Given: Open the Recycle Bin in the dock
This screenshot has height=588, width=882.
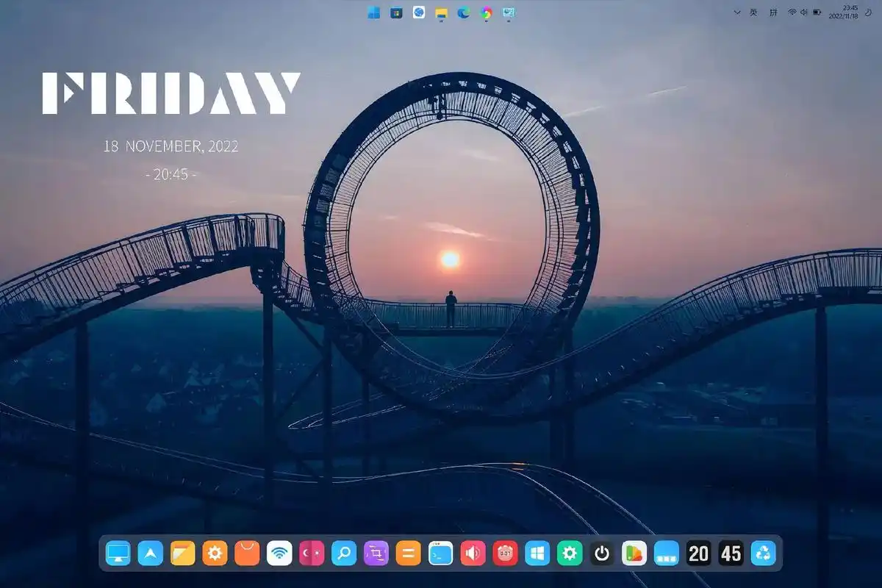Looking at the screenshot, I should [x=764, y=553].
